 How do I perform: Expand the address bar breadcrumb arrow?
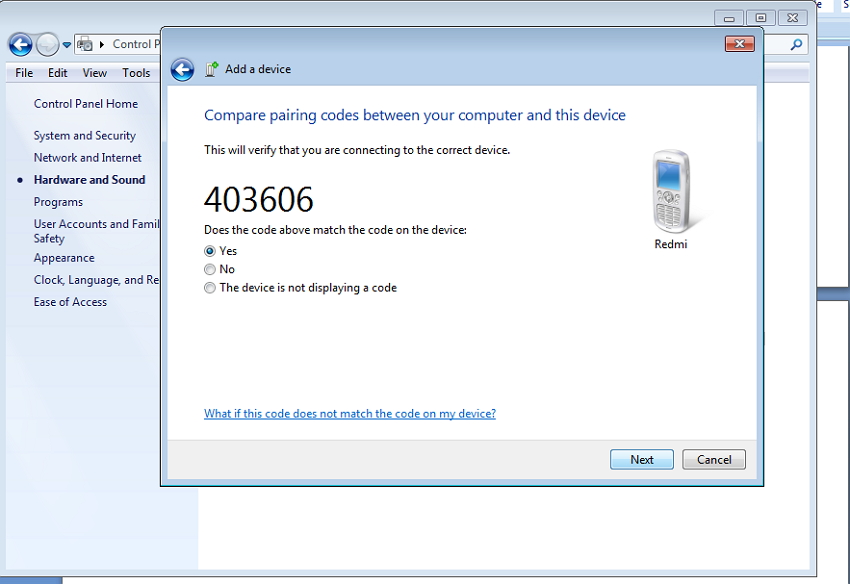102,44
